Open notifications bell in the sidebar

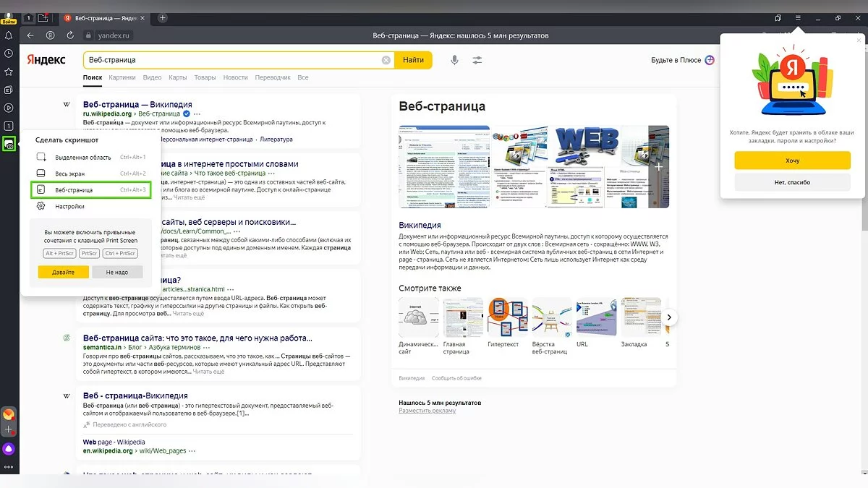coord(9,35)
